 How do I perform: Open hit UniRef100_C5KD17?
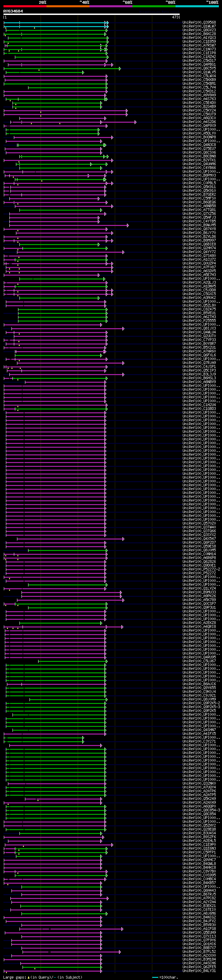[199, 60]
